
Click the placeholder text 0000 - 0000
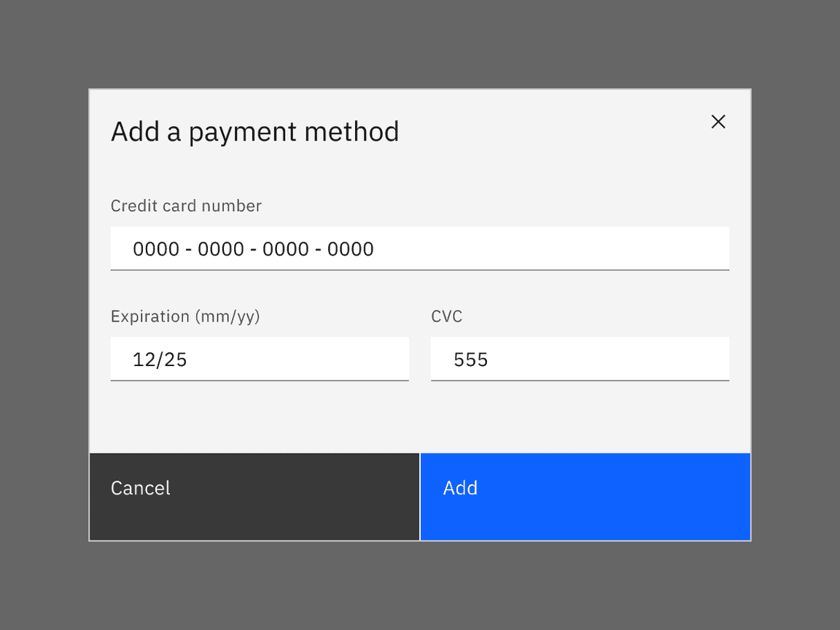point(252,249)
